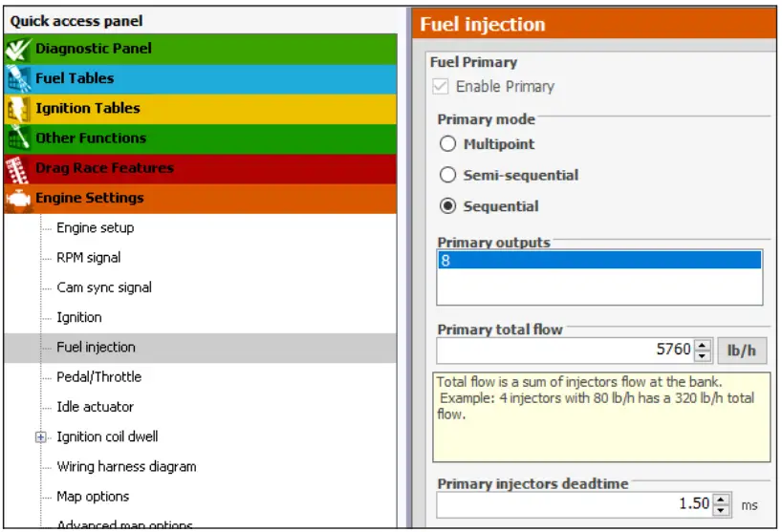Select output 8 in Primary outputs list

(598, 261)
